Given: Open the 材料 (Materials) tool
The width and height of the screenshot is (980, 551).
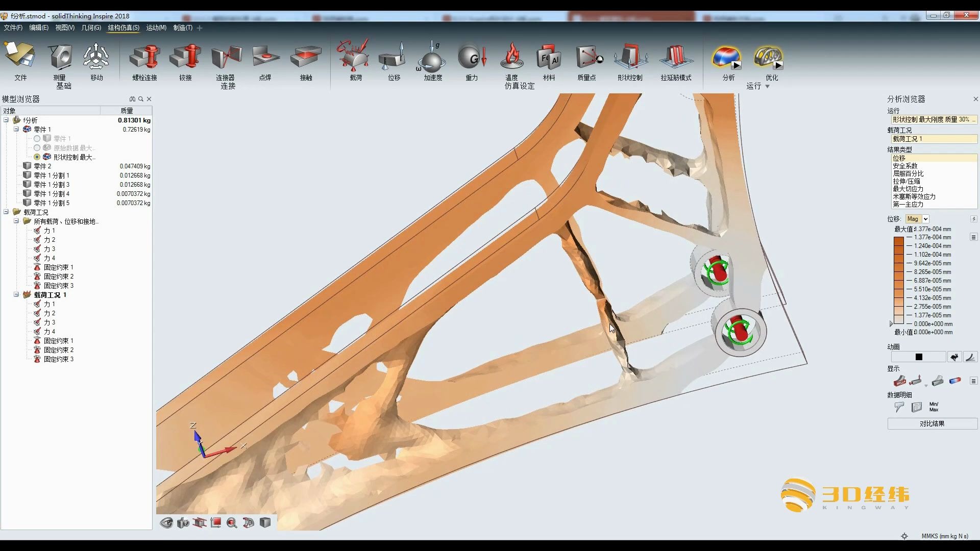Looking at the screenshot, I should 549,57.
